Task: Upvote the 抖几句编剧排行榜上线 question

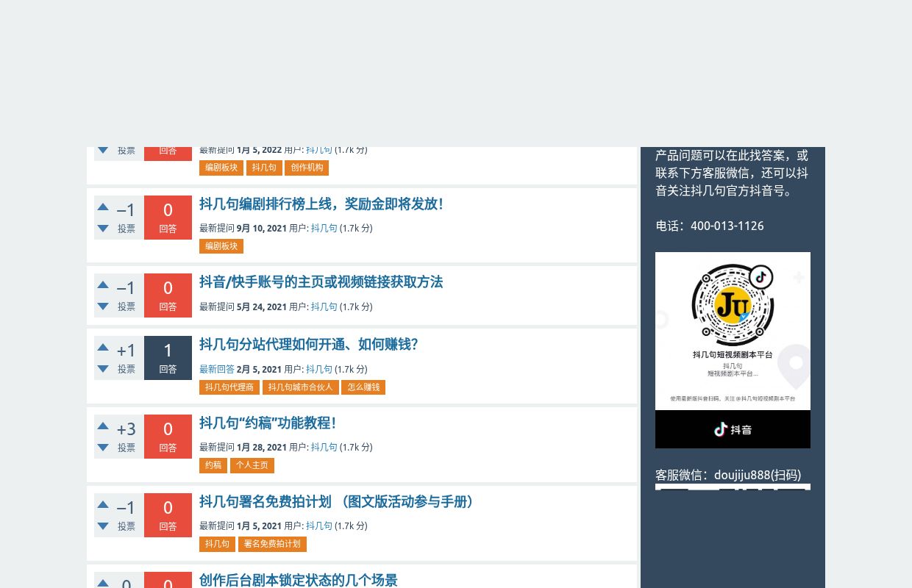Action: point(103,207)
